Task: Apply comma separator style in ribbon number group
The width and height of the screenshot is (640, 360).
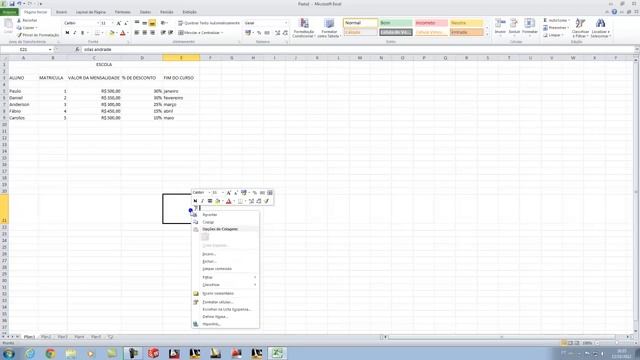Action: [267, 33]
